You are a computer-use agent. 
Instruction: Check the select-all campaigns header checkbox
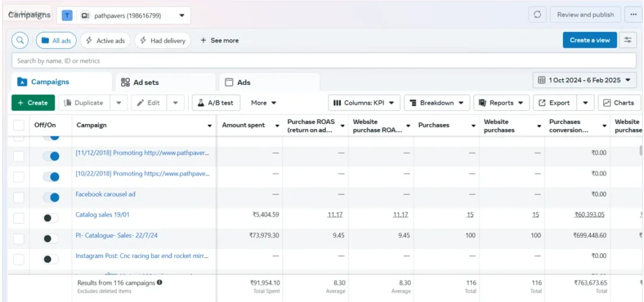[18, 125]
